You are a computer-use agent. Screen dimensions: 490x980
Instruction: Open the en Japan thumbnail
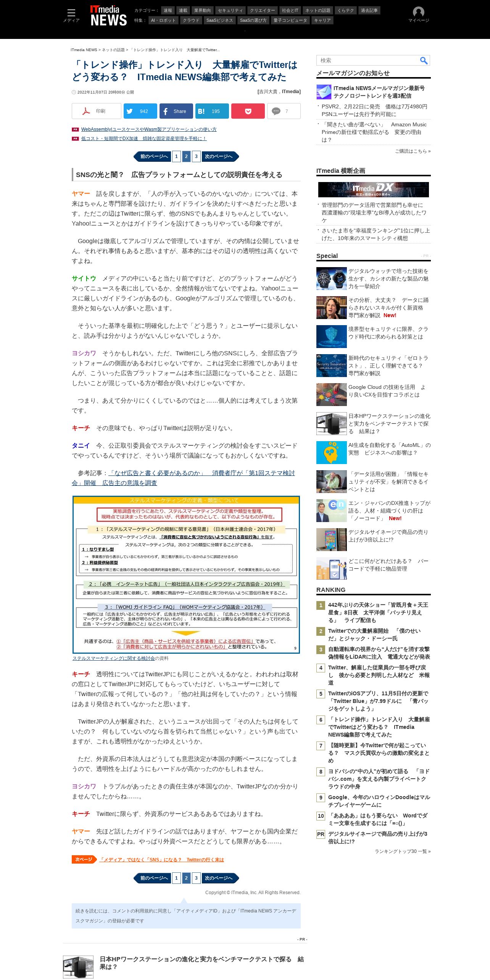coord(332,511)
